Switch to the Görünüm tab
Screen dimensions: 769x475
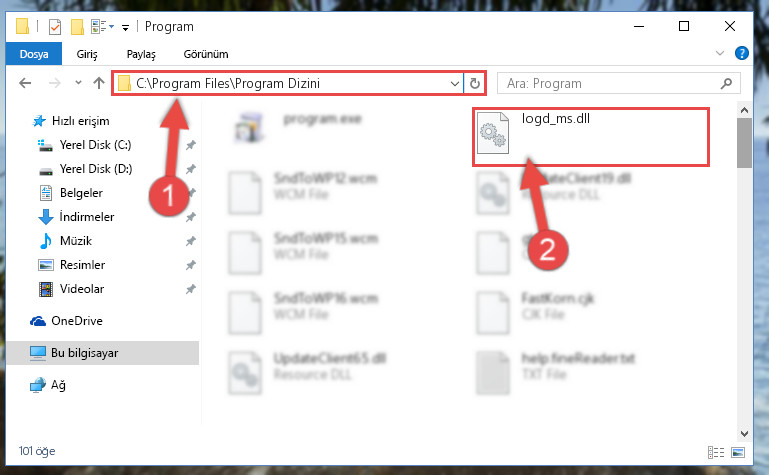206,54
